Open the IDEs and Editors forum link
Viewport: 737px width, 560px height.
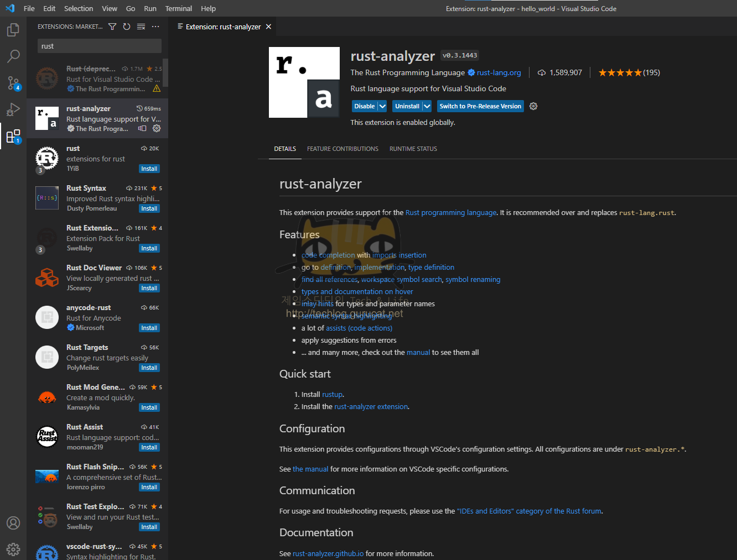coord(530,511)
